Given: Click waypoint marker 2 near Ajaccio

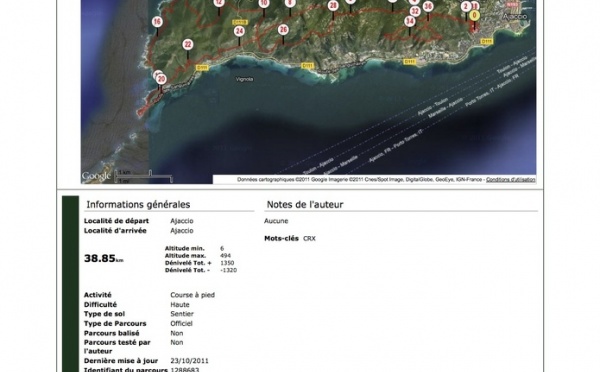Looking at the screenshot, I should [466, 7].
